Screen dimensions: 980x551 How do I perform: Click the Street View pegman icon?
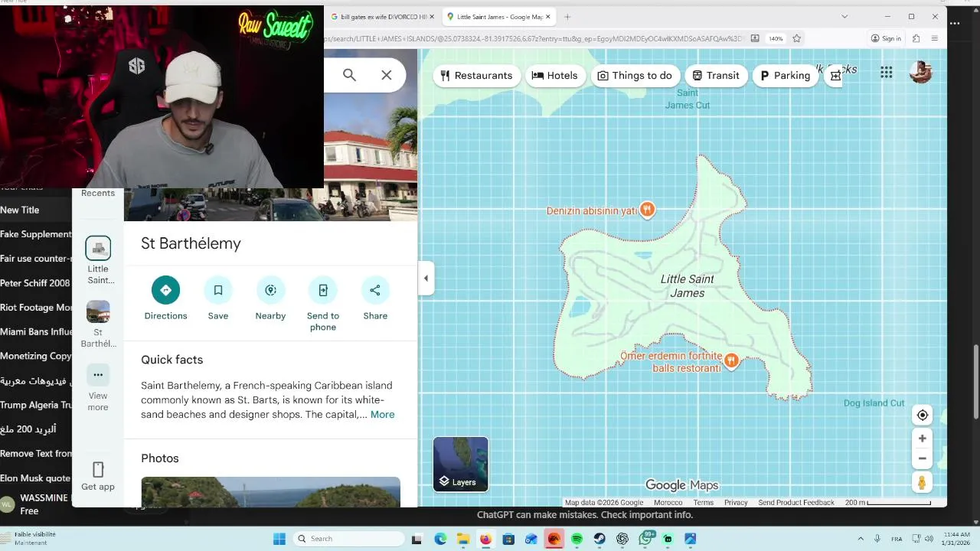click(923, 482)
